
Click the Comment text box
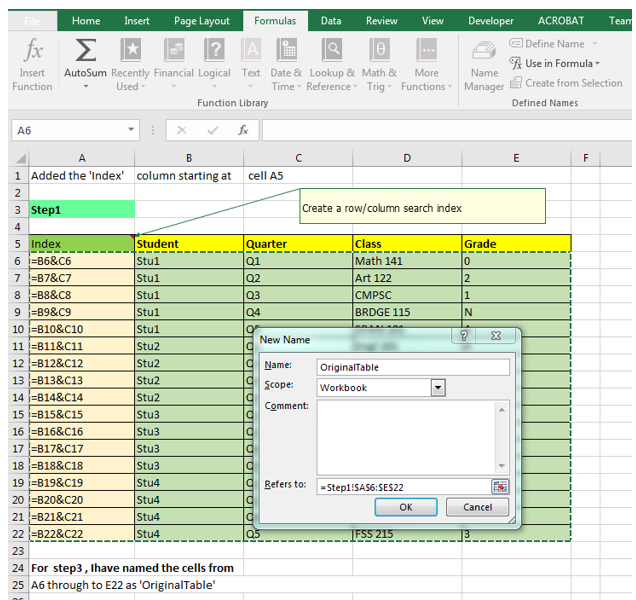[x=406, y=437]
